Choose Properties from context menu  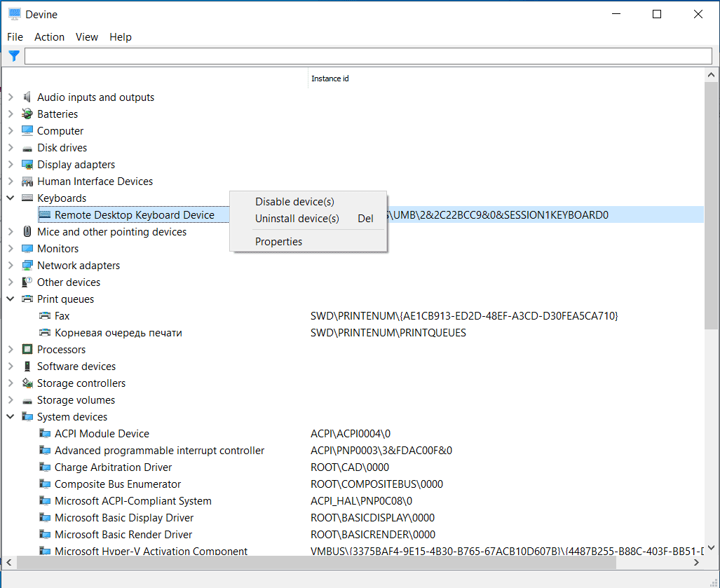(x=308, y=242)
